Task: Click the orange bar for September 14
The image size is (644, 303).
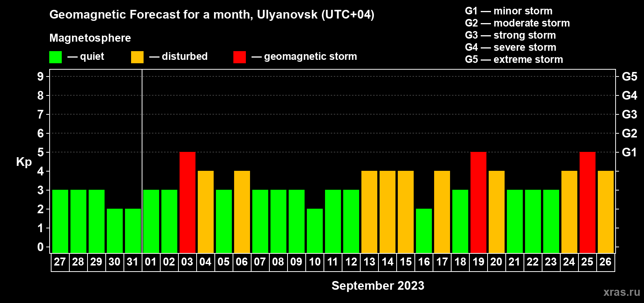Action: tap(388, 212)
